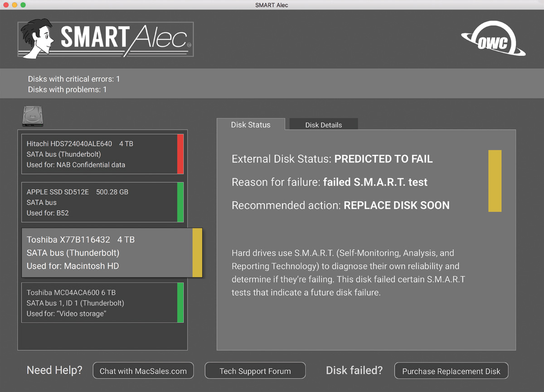This screenshot has height=392, width=544.
Task: Select the Toshiba X77B116432 disk
Action: tap(112, 252)
